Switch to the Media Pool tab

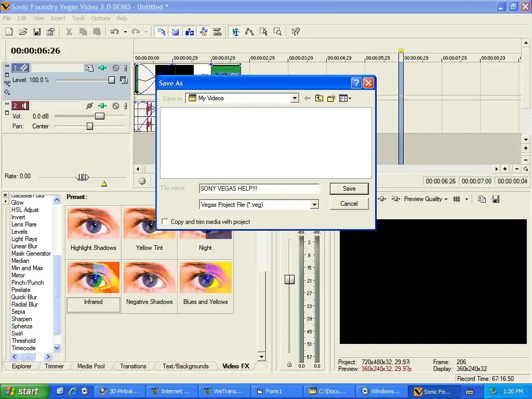click(x=91, y=366)
